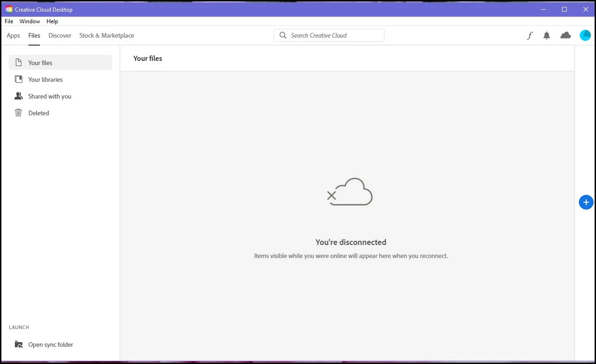Open the Help menu

pyautogui.click(x=53, y=21)
